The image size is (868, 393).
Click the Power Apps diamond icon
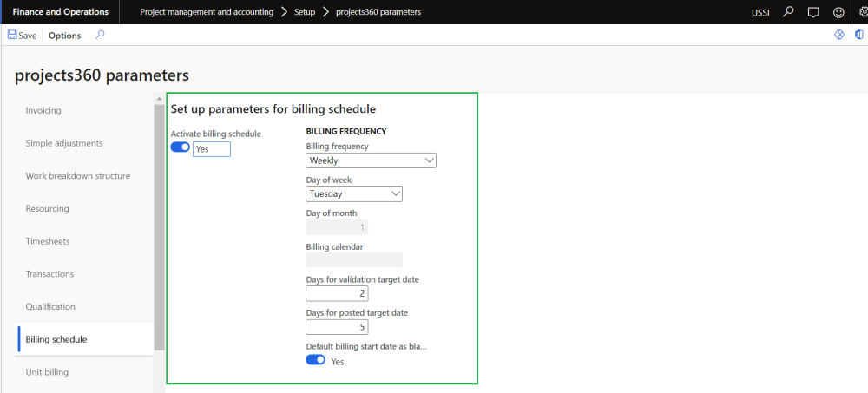[839, 36]
